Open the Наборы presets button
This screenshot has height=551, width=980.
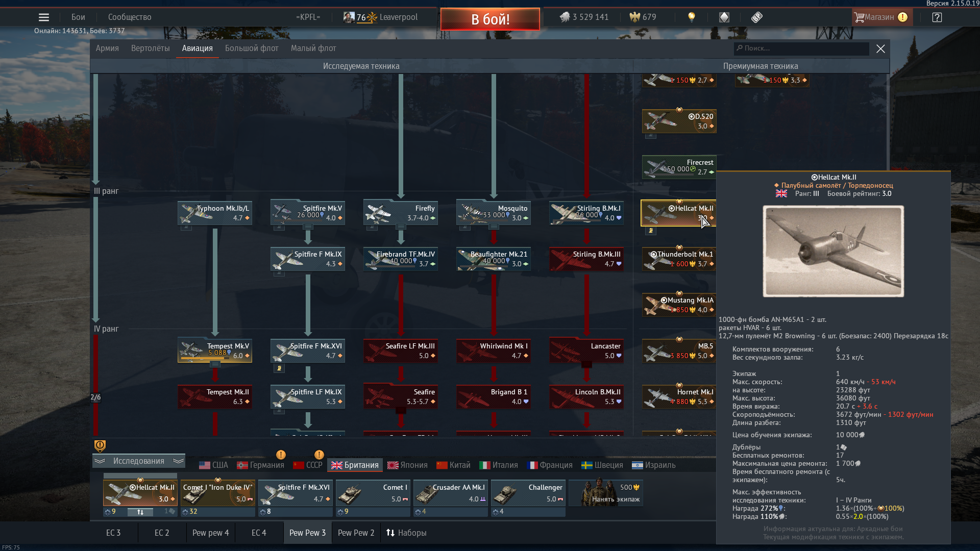click(406, 533)
